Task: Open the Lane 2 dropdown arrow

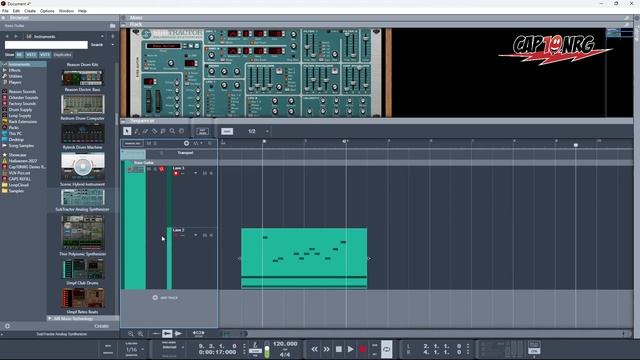Action: 196,236
